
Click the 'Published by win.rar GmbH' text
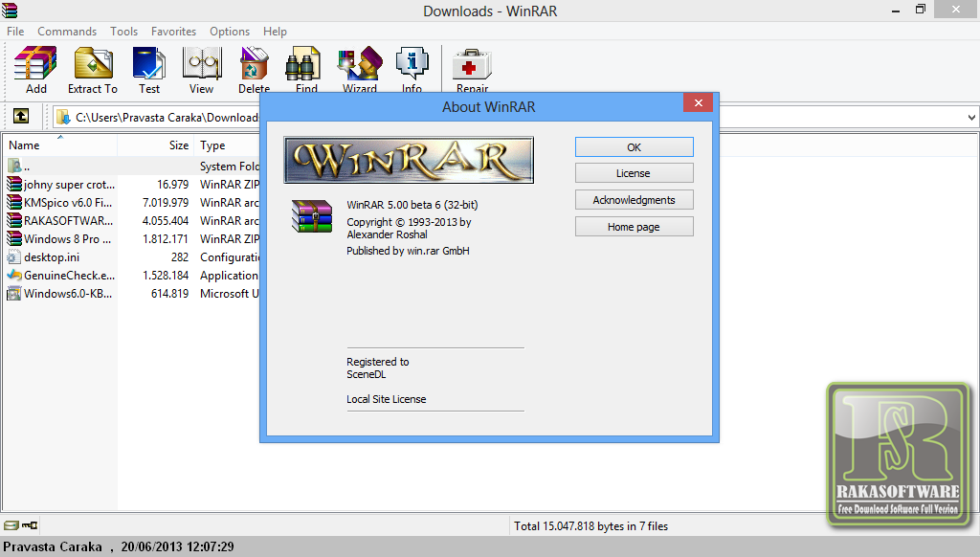[x=408, y=251]
